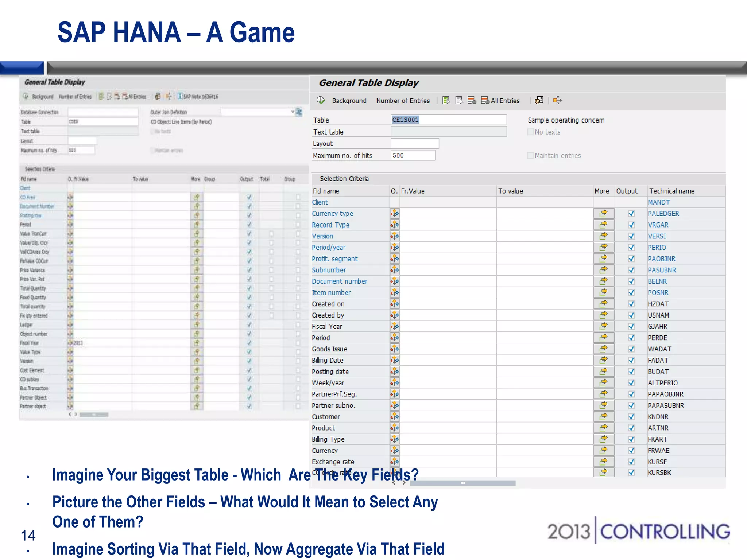Open multiple selection for Item number

(604, 293)
